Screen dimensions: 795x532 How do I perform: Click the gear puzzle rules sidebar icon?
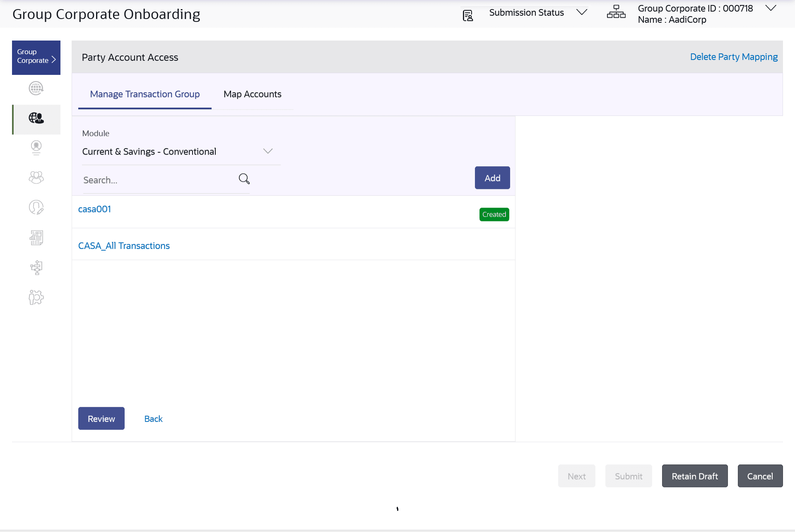[x=36, y=297]
